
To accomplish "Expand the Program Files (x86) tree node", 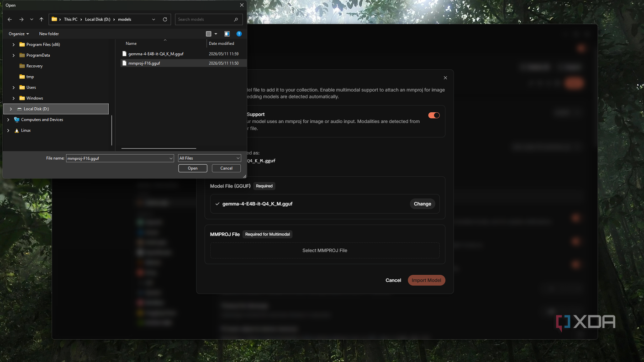I will click(14, 45).
